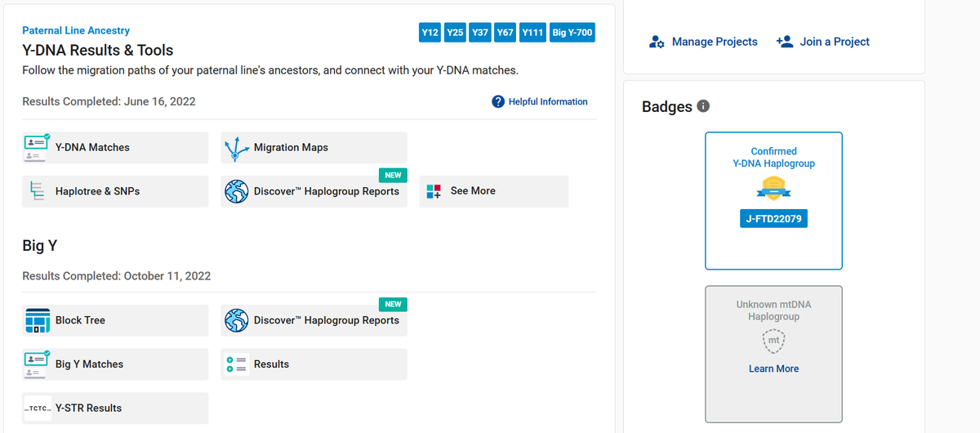
Task: Click the NEW tag above Haplotree's Discover reports
Action: [x=393, y=175]
